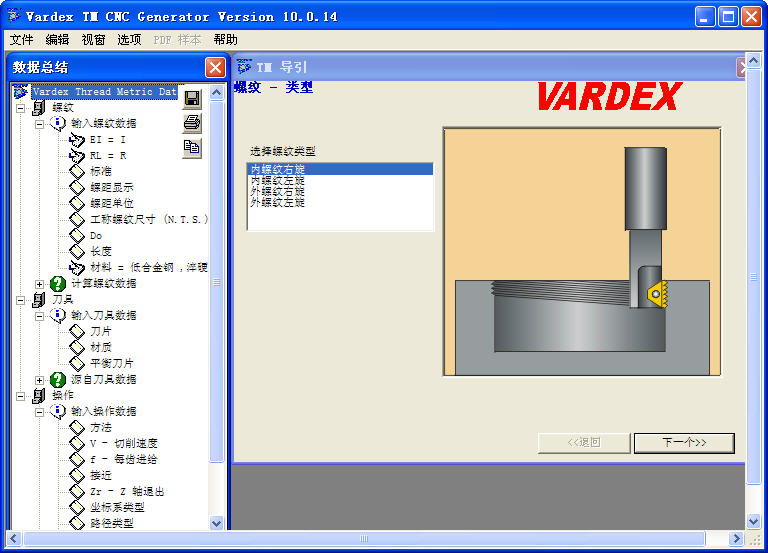Image resolution: width=768 pixels, height=553 pixels.
Task: Click the green question icon beside 源自刀具数据
Action: 58,379
